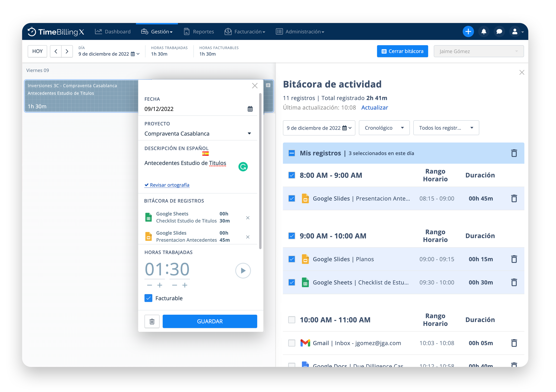Delete the Gmail Inbox record
Screen dimensions: 556x392
514,343
